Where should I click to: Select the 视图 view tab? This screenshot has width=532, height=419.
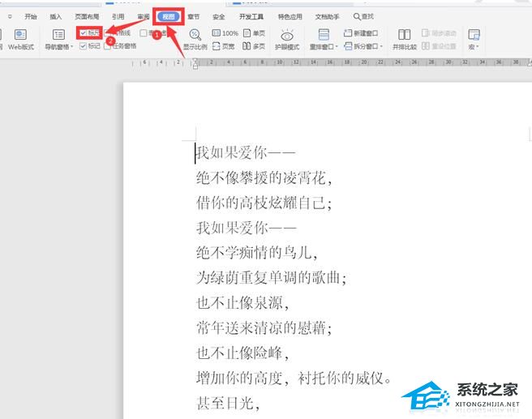tap(169, 16)
